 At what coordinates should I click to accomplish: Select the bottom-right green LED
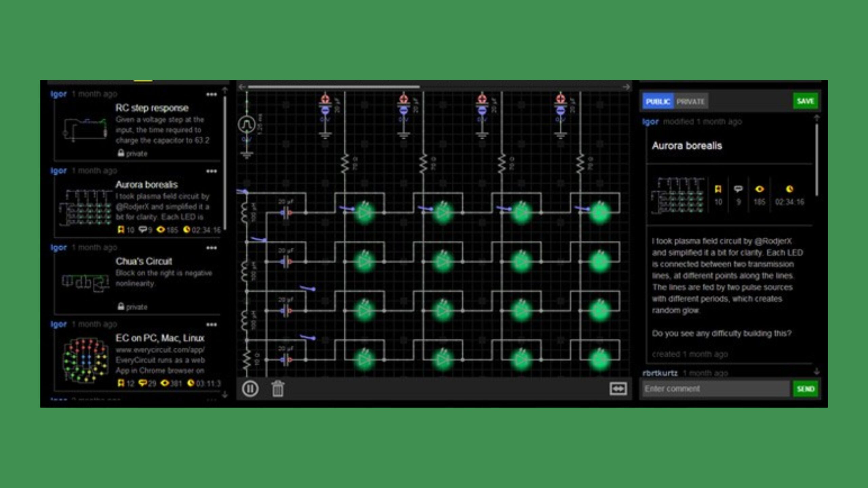[600, 360]
